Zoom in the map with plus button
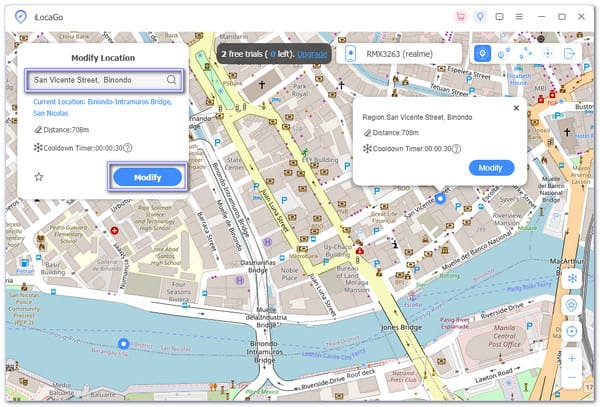The height and width of the screenshot is (407, 600). [x=572, y=357]
